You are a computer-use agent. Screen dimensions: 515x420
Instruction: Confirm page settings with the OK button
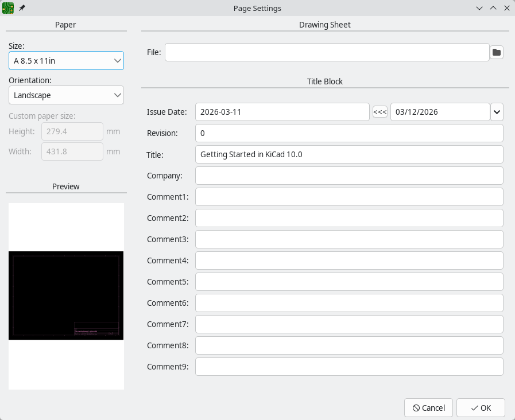(x=481, y=408)
